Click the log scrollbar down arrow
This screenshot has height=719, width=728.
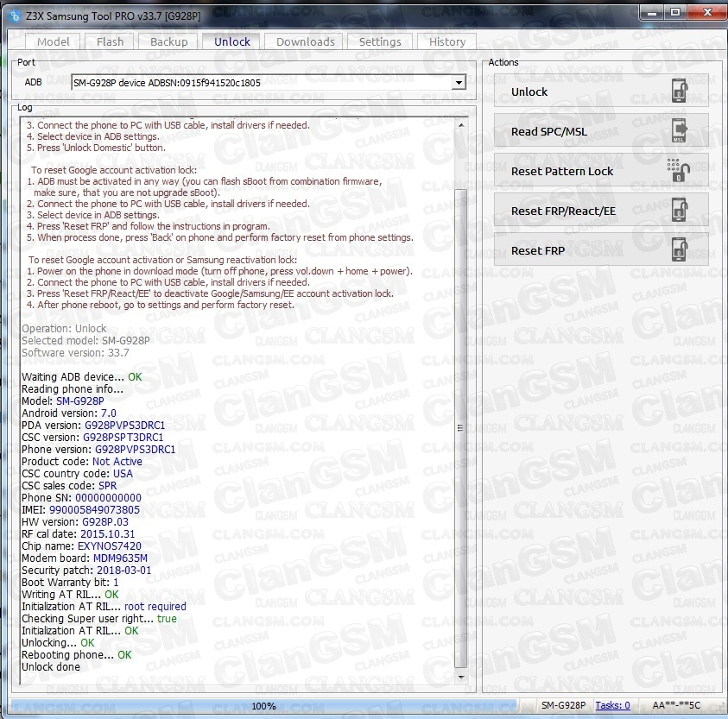pyautogui.click(x=460, y=678)
